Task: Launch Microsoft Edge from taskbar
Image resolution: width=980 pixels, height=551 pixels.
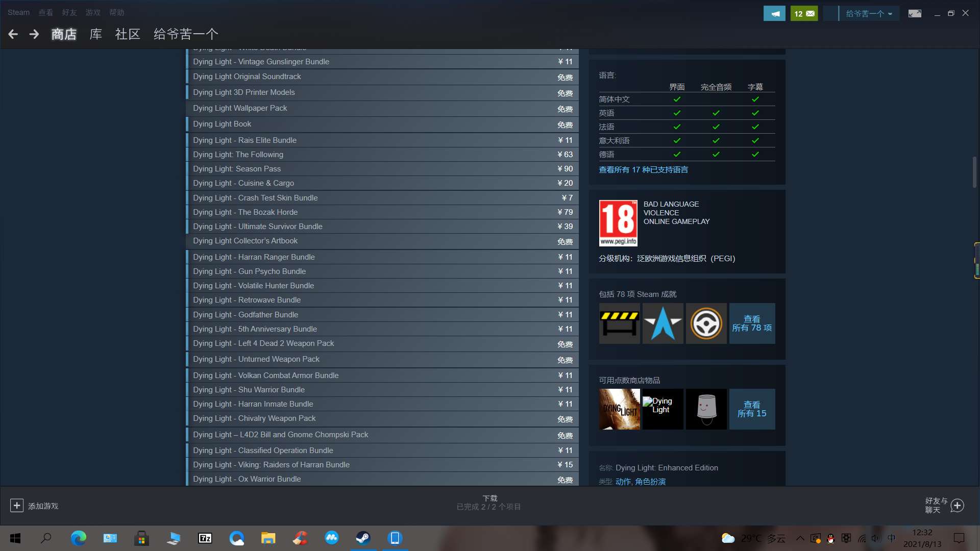Action: pos(78,538)
